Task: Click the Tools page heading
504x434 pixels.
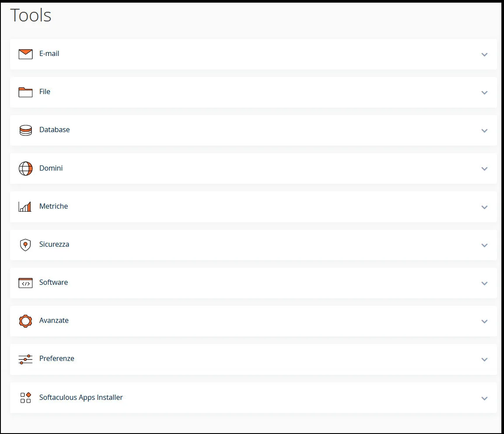Action: click(31, 15)
